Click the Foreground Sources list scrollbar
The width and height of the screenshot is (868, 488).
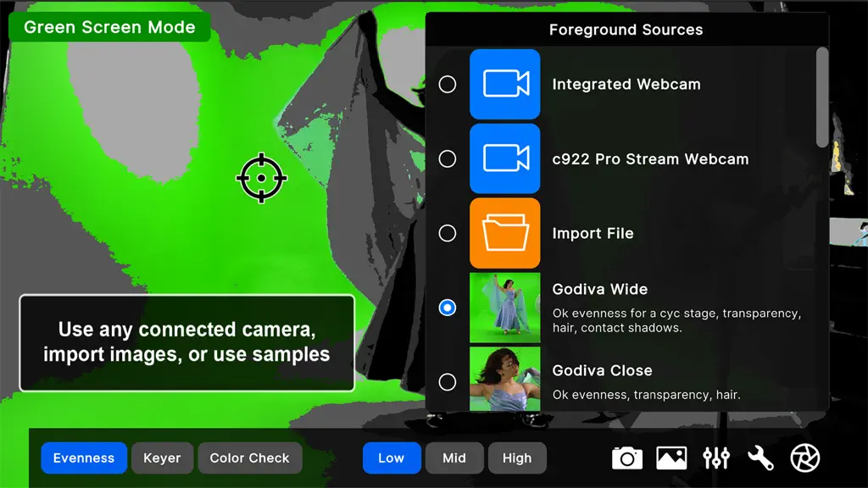point(822,97)
